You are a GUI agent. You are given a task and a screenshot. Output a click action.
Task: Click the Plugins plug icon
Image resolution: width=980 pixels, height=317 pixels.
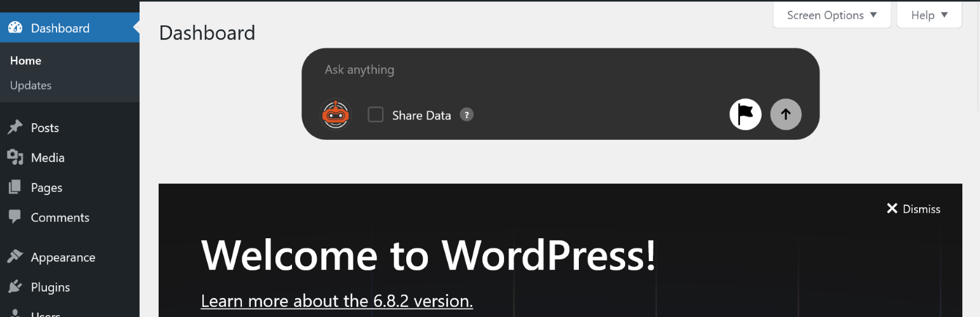coord(15,287)
